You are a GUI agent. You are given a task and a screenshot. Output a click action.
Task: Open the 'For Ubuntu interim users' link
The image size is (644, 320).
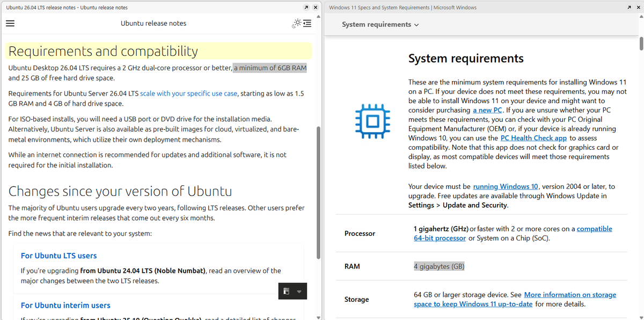tap(65, 305)
